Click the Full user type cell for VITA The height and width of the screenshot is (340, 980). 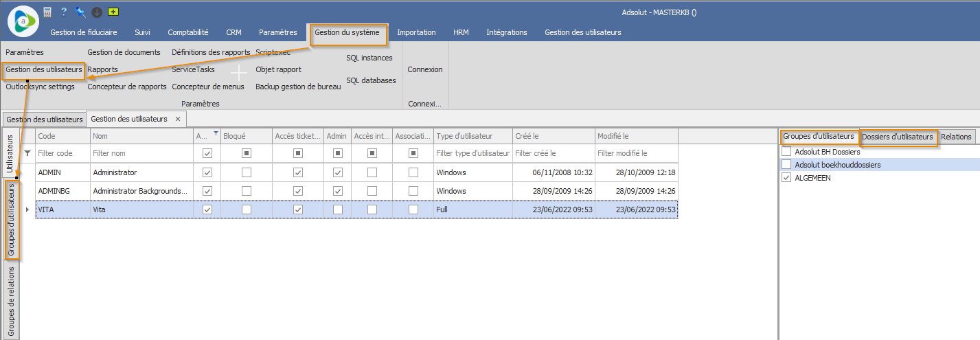point(473,209)
